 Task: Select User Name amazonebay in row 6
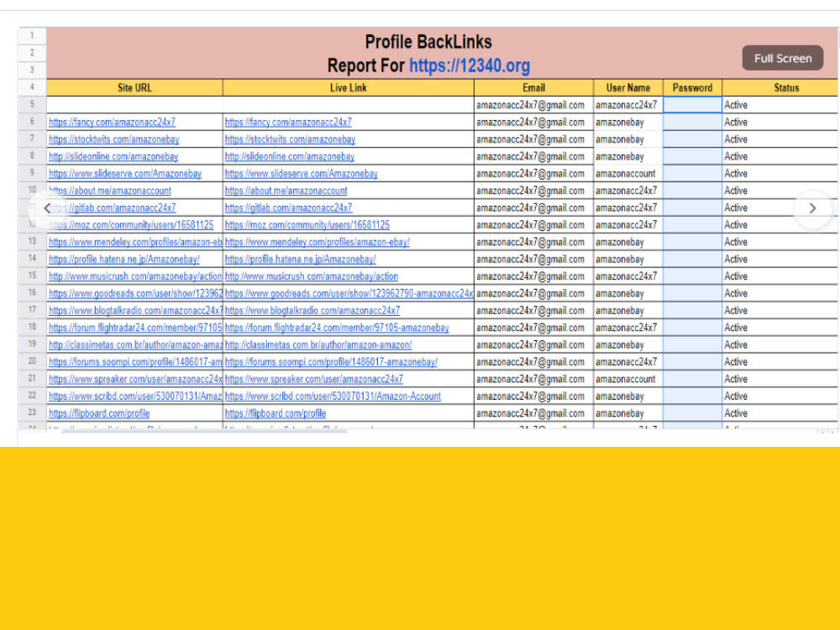click(628, 122)
